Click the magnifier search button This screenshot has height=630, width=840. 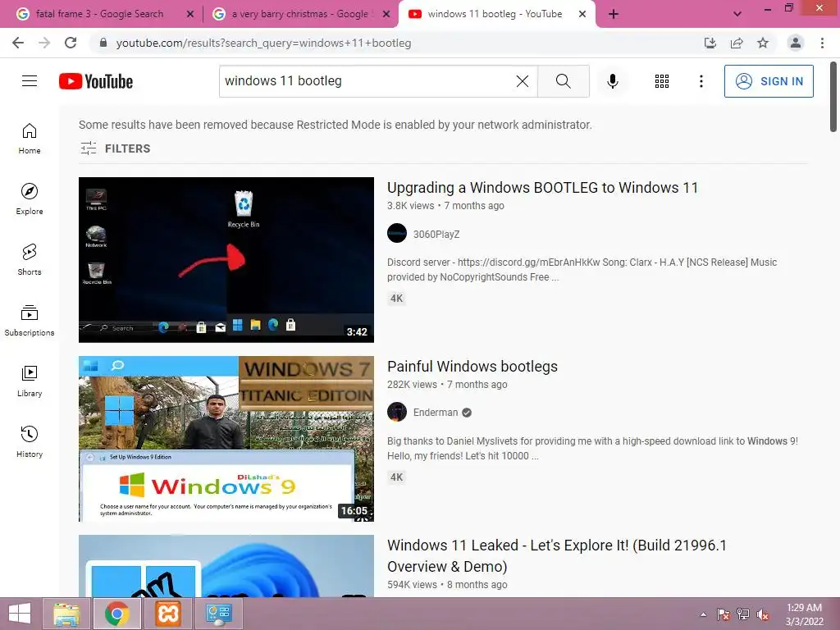[563, 81]
